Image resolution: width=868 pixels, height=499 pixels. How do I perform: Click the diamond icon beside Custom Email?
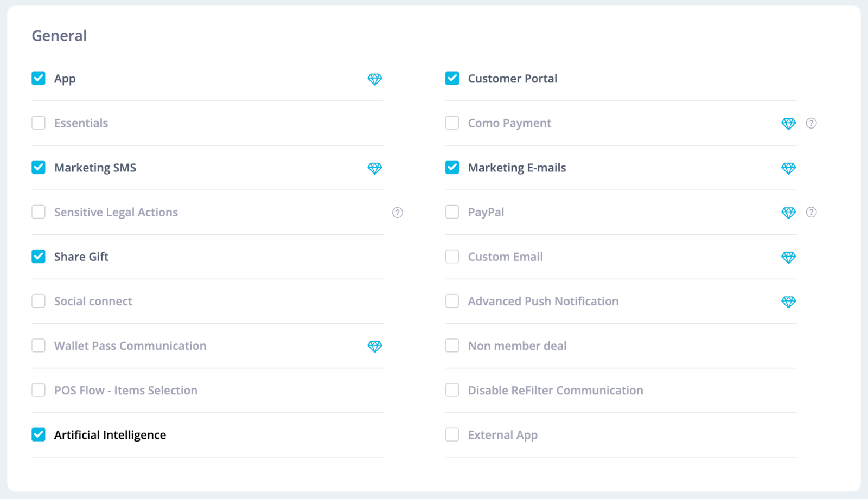(789, 257)
